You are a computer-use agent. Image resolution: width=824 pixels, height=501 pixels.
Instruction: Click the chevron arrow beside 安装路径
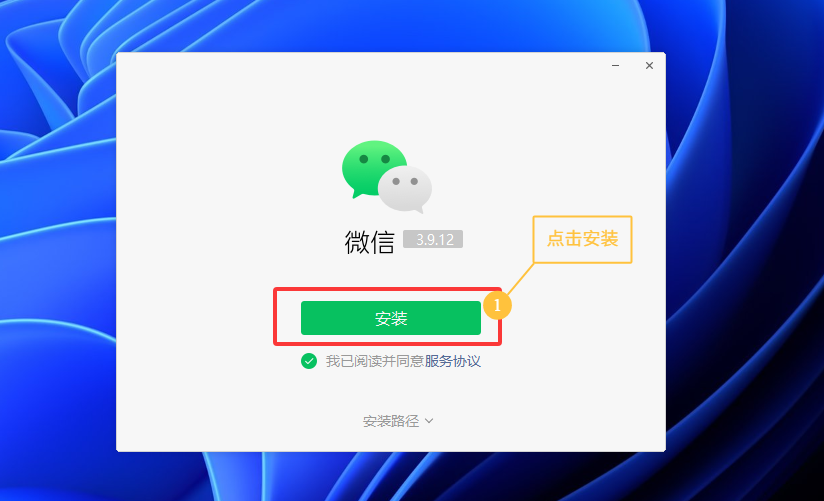pyautogui.click(x=429, y=421)
